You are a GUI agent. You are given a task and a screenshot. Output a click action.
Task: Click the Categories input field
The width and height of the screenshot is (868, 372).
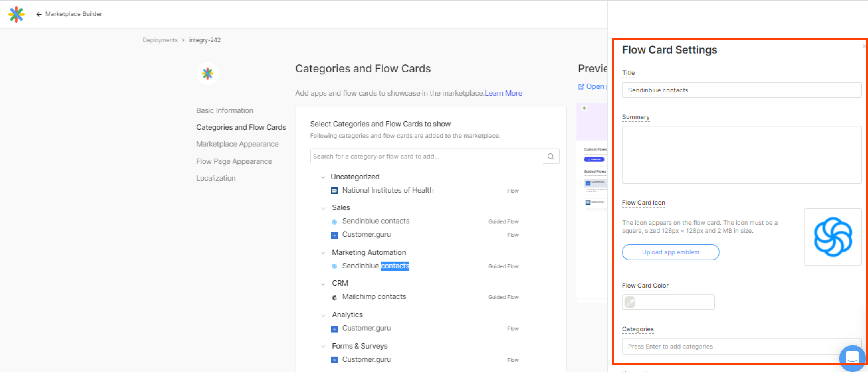pos(741,346)
